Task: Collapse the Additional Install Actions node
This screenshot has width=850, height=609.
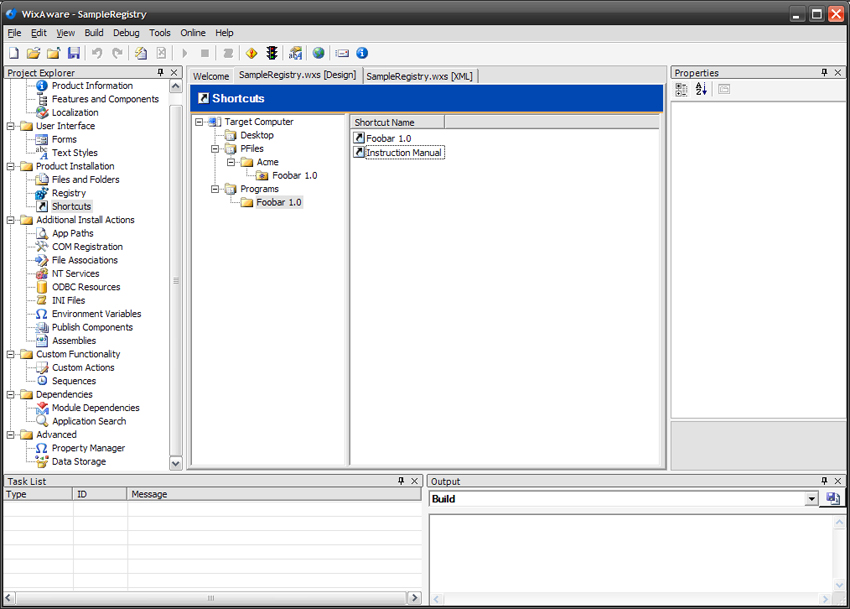Action: coord(10,220)
